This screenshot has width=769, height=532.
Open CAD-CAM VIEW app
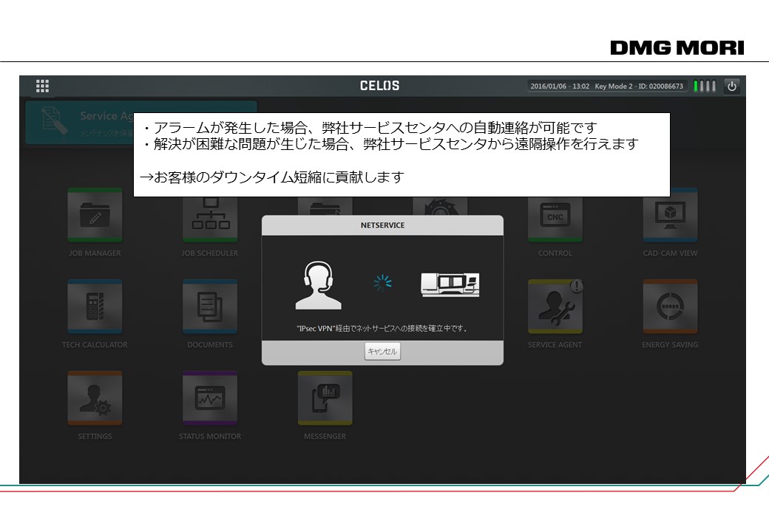point(670,215)
